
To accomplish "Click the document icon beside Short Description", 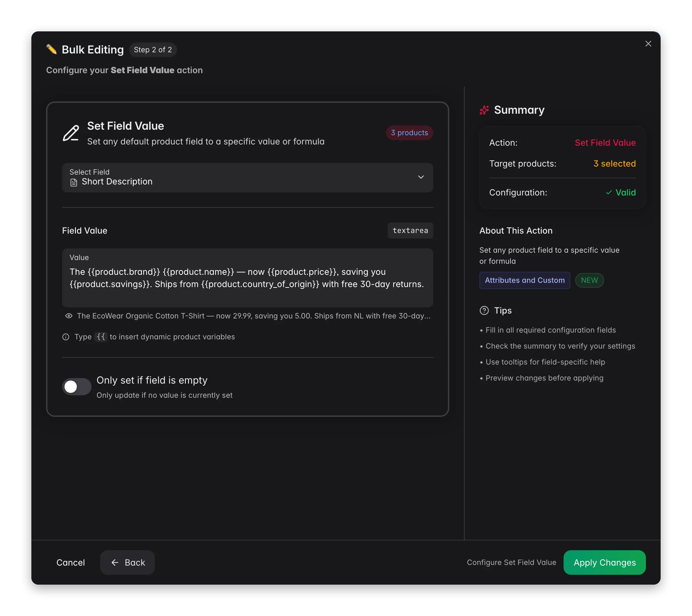I will 73,183.
